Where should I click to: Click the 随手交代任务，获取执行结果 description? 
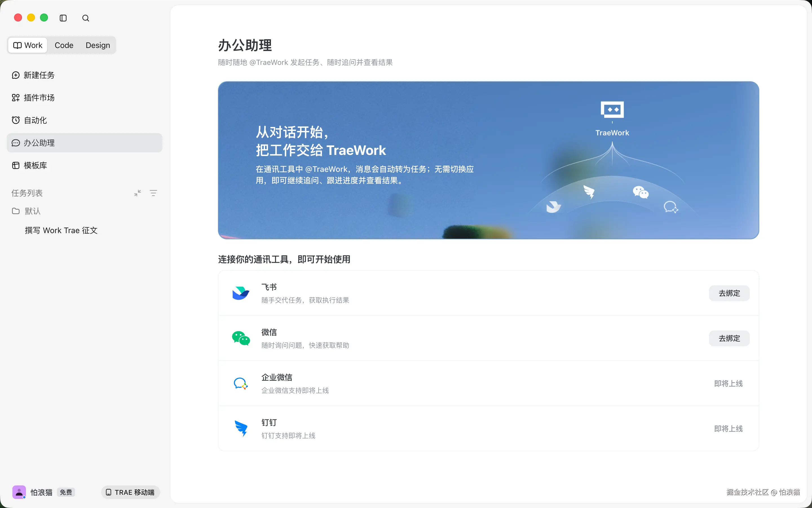305,300
